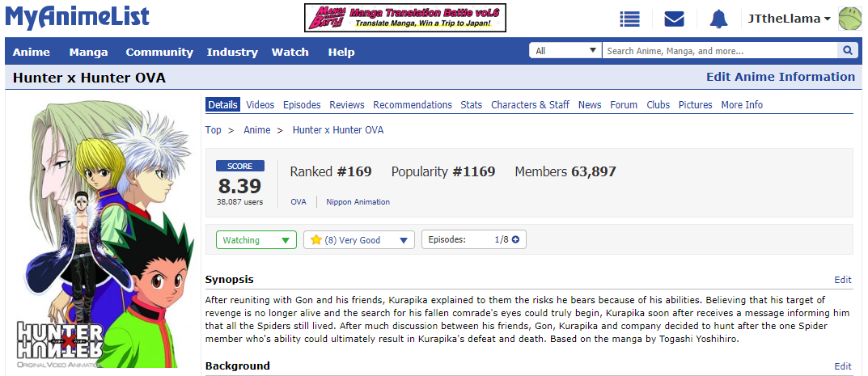The image size is (868, 376).
Task: Open the Watching status dropdown
Action: [x=256, y=240]
